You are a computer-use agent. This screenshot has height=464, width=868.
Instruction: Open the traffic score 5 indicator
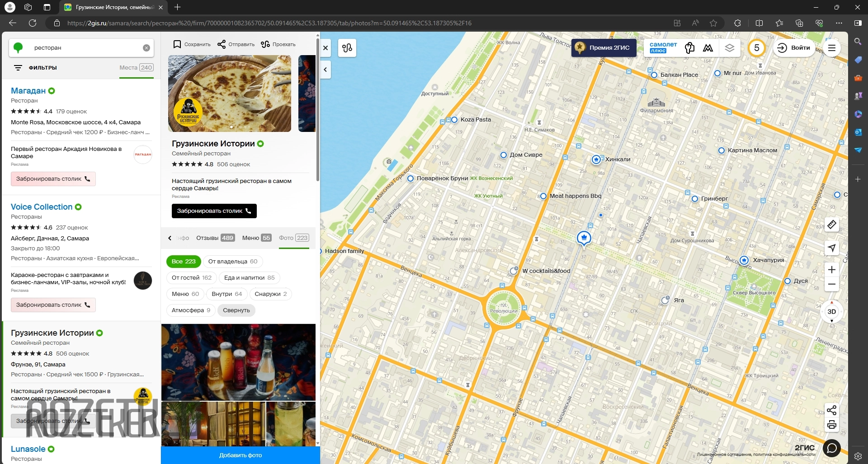click(756, 48)
